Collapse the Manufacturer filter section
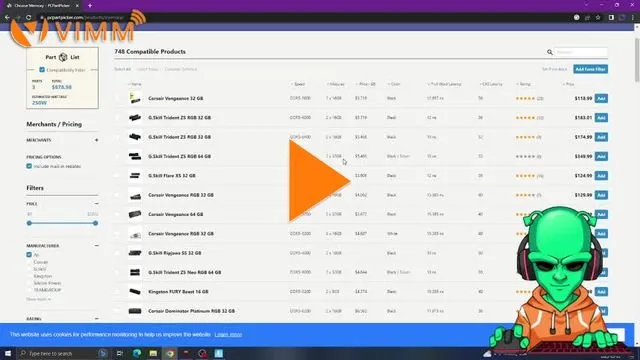This screenshot has width=640, height=360. click(97, 246)
